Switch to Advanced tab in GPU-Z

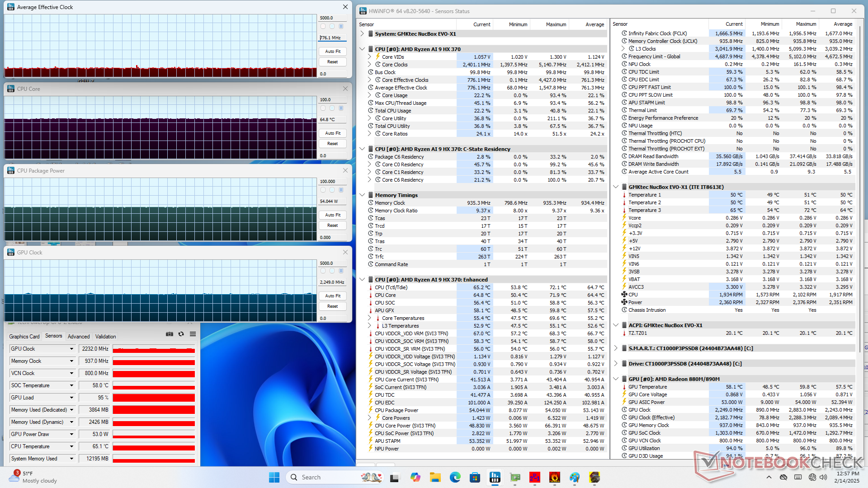tap(79, 337)
